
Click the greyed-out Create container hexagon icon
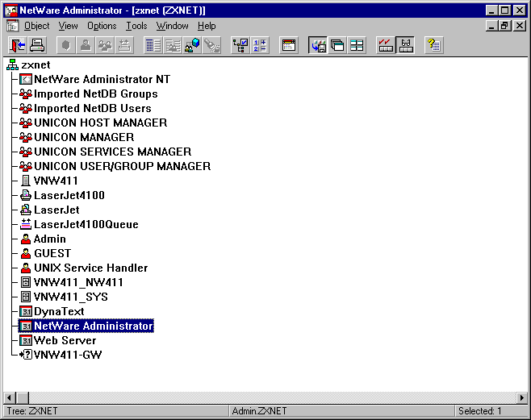tap(66, 45)
